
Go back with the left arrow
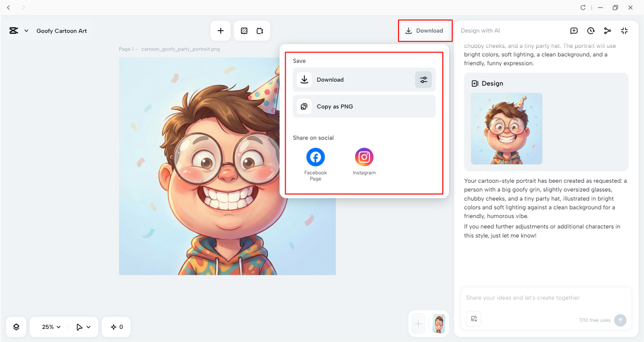[x=9, y=8]
